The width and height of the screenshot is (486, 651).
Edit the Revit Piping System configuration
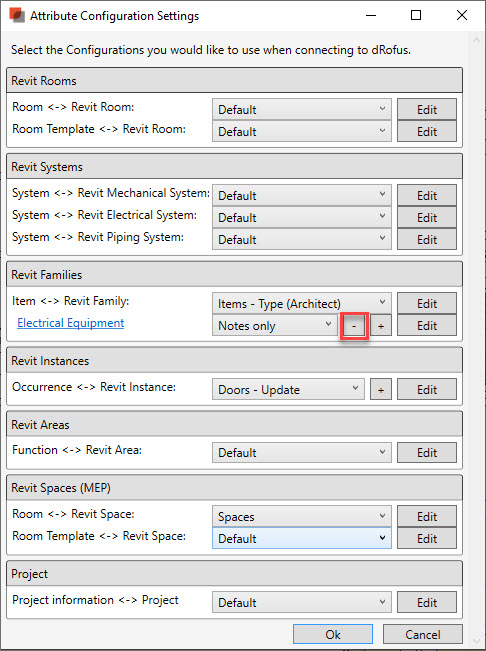coord(427,240)
